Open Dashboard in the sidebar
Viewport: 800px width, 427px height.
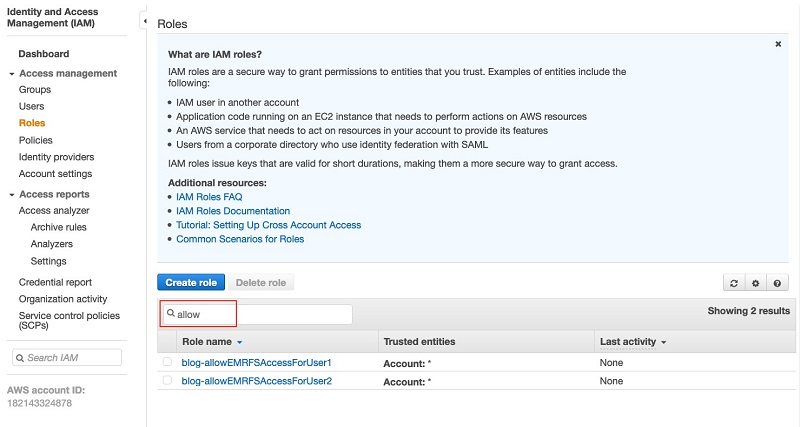[44, 54]
